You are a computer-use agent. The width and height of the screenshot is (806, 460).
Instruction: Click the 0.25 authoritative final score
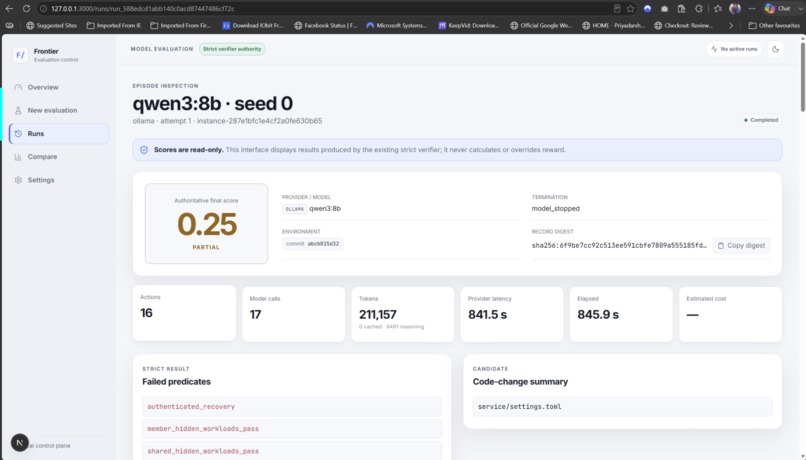click(x=207, y=225)
